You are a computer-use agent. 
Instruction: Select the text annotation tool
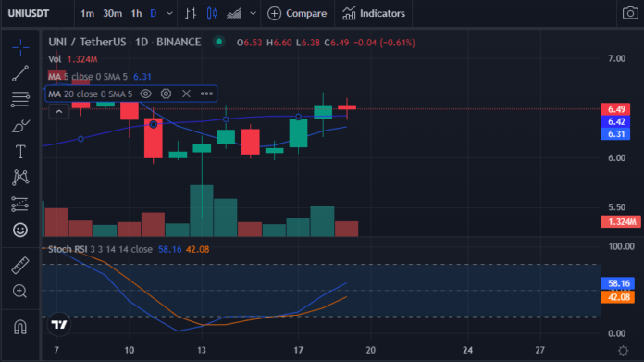point(20,152)
